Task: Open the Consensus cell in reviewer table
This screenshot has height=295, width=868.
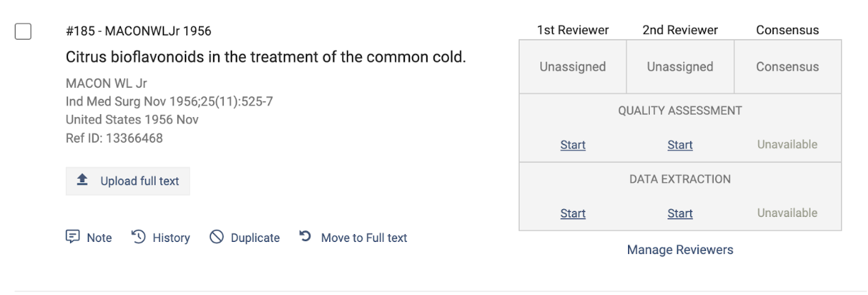Action: click(x=787, y=67)
